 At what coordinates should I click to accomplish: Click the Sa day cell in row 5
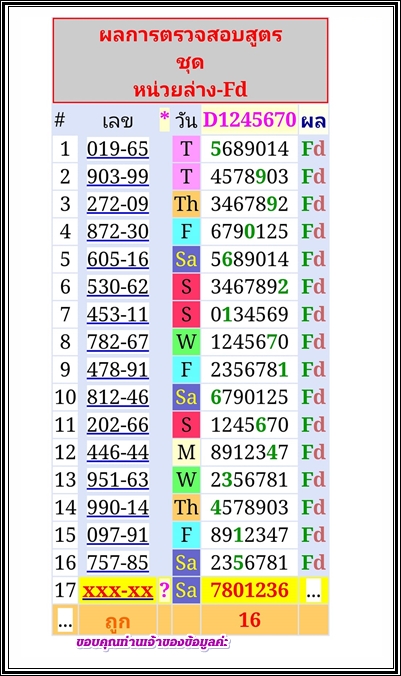(x=186, y=259)
